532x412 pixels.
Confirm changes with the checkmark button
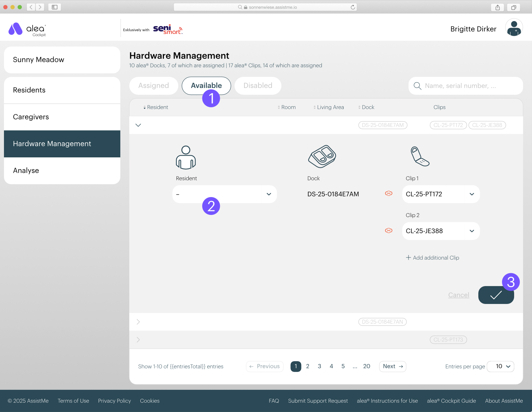(496, 295)
